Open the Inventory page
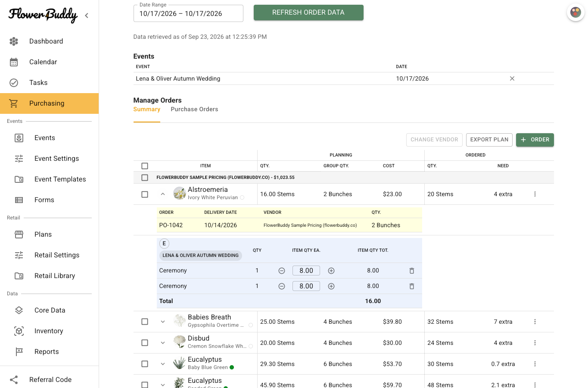 tap(49, 331)
